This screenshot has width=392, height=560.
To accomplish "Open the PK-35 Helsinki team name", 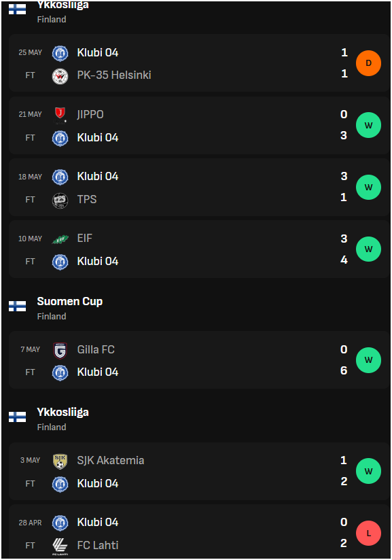I will 114,75.
